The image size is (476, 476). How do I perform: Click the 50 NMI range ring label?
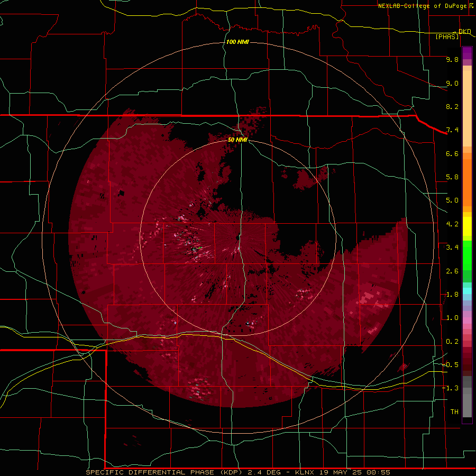(237, 140)
